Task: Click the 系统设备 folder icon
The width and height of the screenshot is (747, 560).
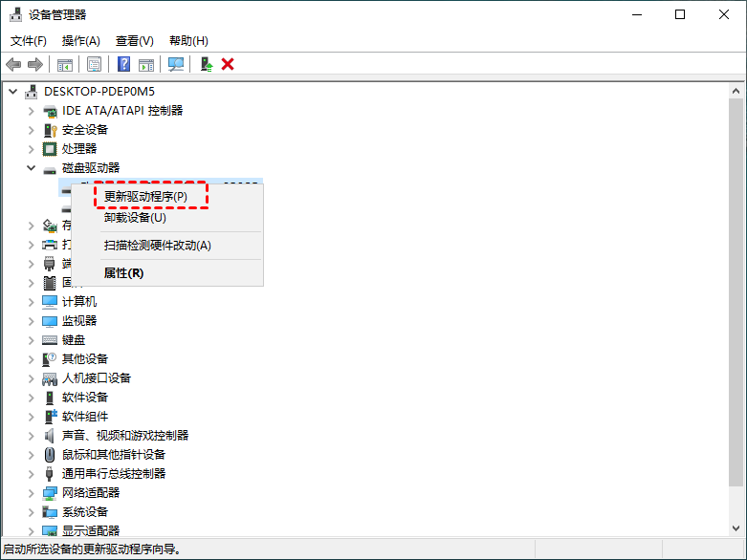Action: (50, 512)
